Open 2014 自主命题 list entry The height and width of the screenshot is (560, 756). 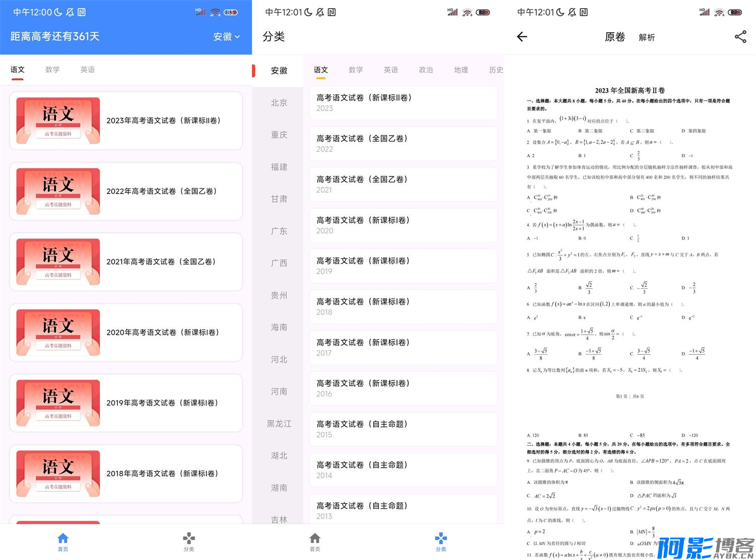pos(403,470)
